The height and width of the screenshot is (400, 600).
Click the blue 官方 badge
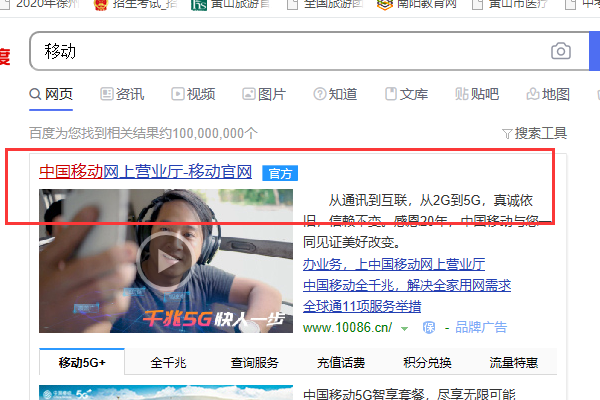pos(280,173)
